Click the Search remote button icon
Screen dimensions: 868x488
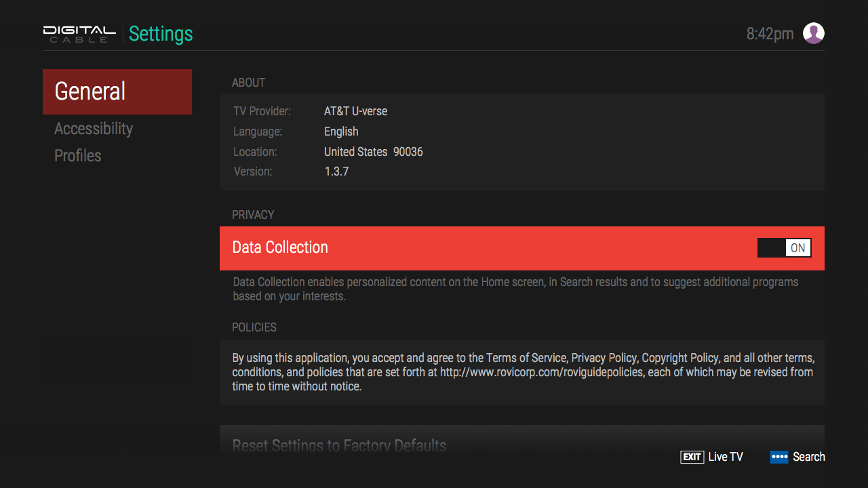778,456
